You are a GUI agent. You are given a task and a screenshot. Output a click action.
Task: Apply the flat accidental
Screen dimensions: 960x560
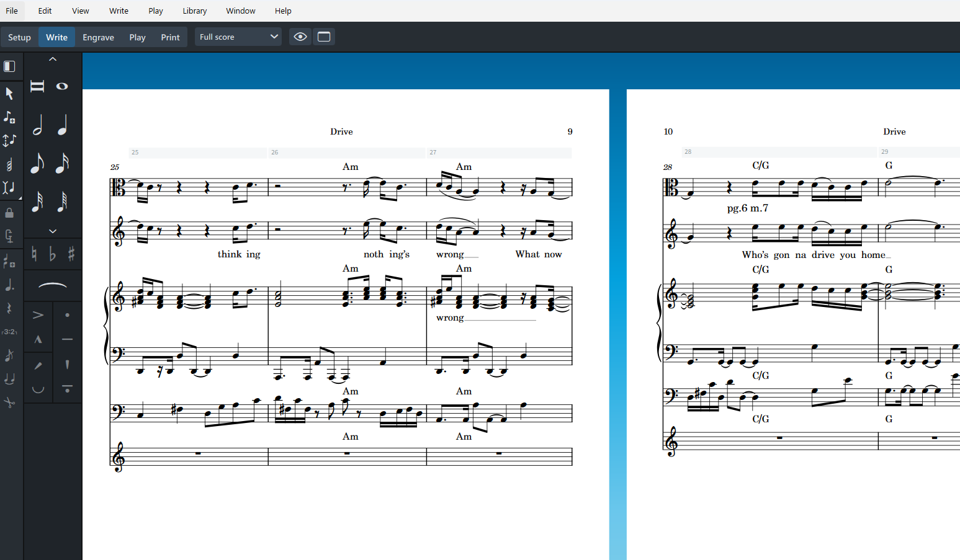53,254
